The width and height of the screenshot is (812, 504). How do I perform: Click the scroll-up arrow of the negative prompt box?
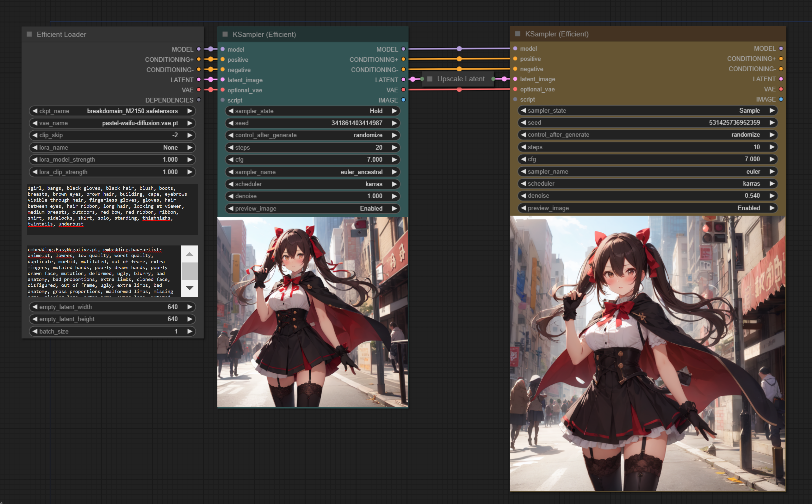click(189, 254)
